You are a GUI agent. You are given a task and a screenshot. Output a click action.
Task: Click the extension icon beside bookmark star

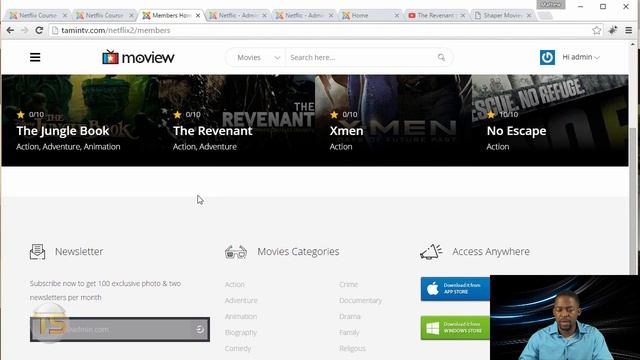(613, 30)
